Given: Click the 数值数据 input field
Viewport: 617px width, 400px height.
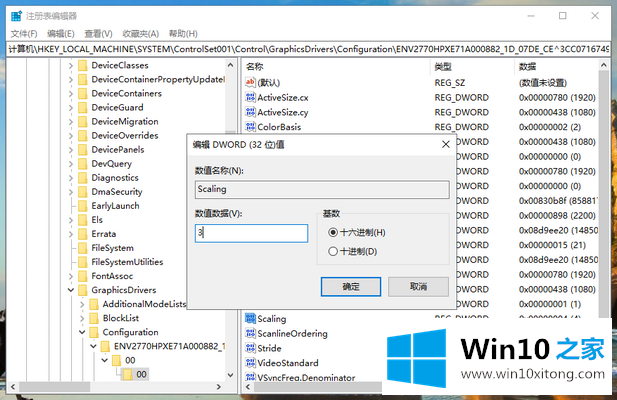Looking at the screenshot, I should (251, 233).
